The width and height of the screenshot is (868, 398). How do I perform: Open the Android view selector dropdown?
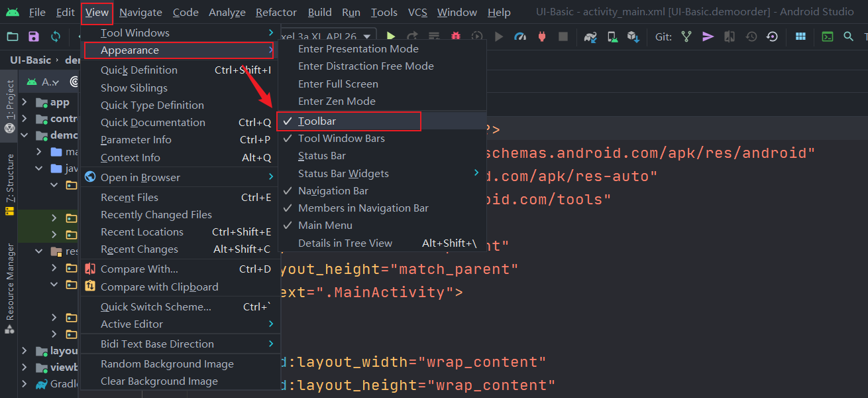(x=44, y=82)
